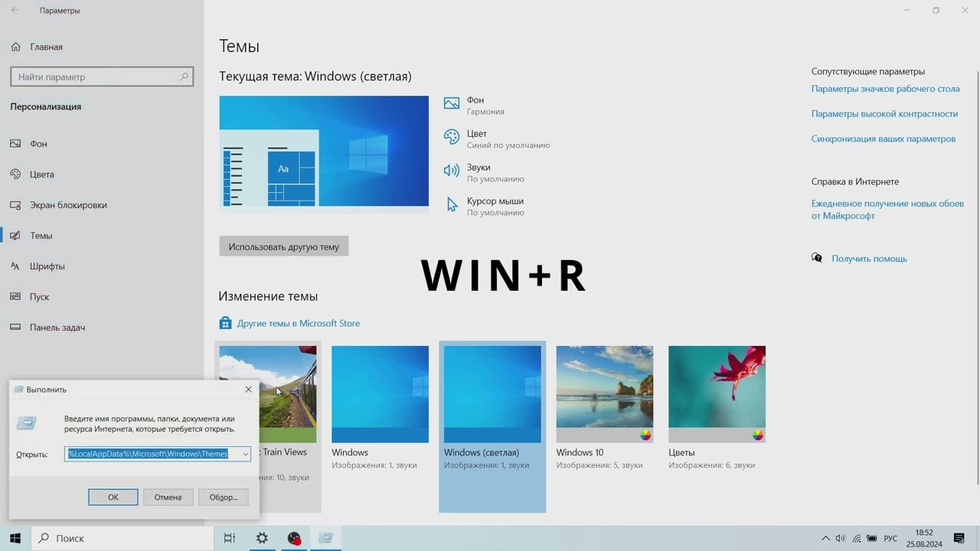Select the Цветы theme thumbnail
Screen dimensions: 980x551
click(717, 394)
